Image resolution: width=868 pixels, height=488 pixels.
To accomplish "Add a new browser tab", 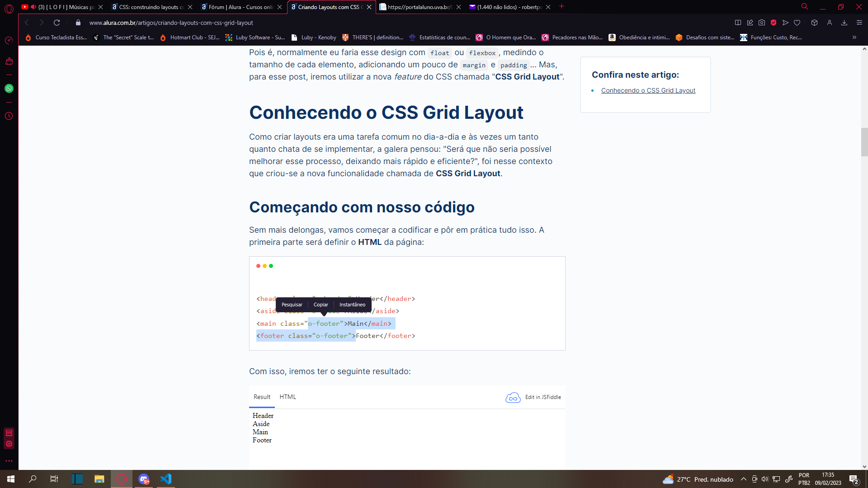I will click(x=561, y=6).
